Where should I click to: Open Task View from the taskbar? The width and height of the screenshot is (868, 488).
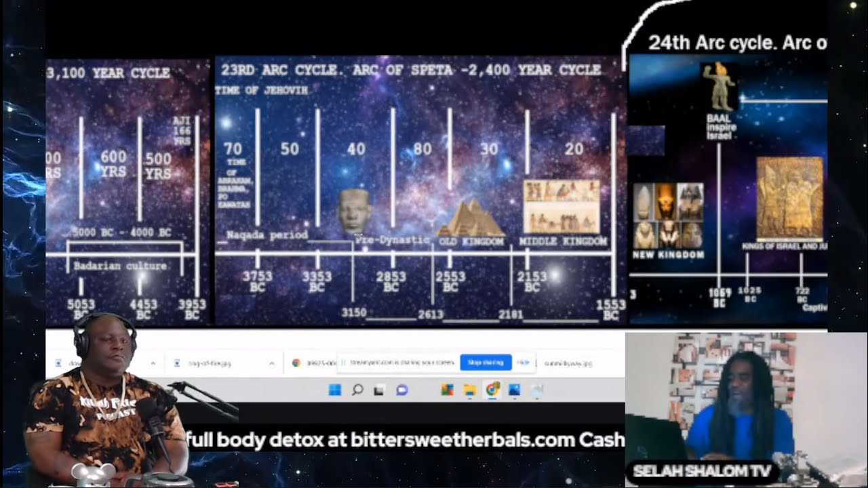[379, 390]
